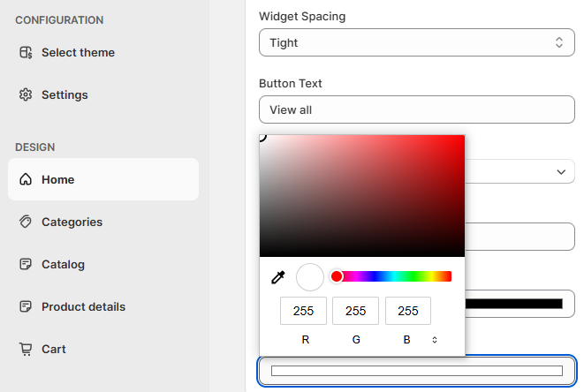
Task: Click the green region of hue slider
Action: point(415,276)
